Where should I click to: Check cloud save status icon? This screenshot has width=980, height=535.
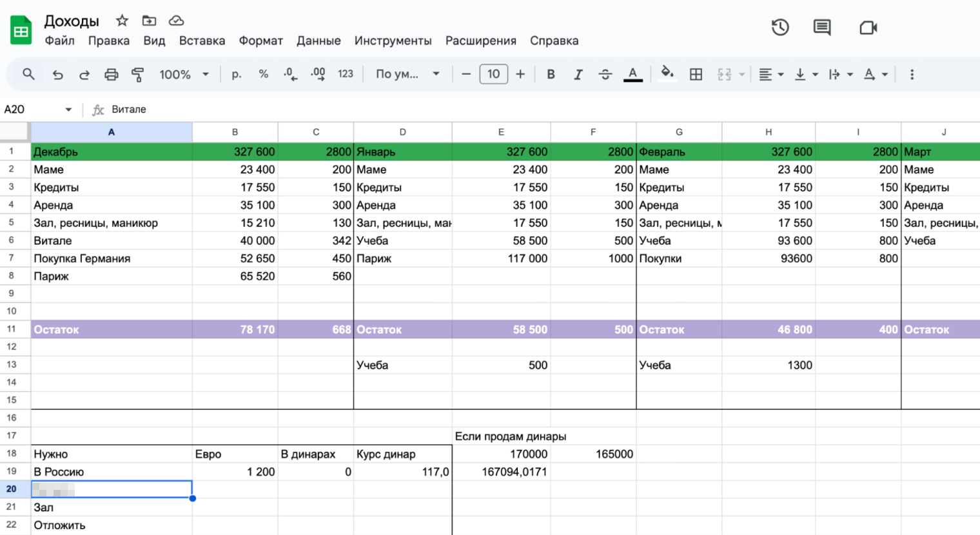pos(176,21)
